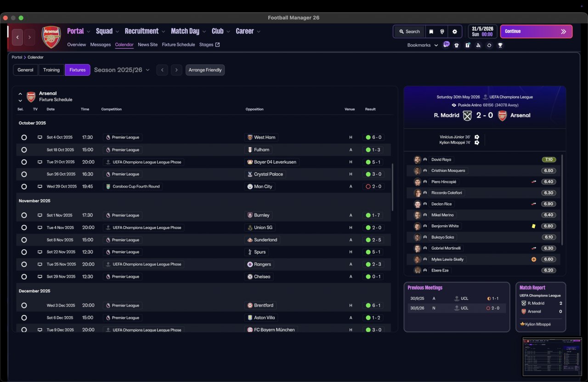Click the Arrange Friendly button
The height and width of the screenshot is (382, 588).
tap(205, 70)
